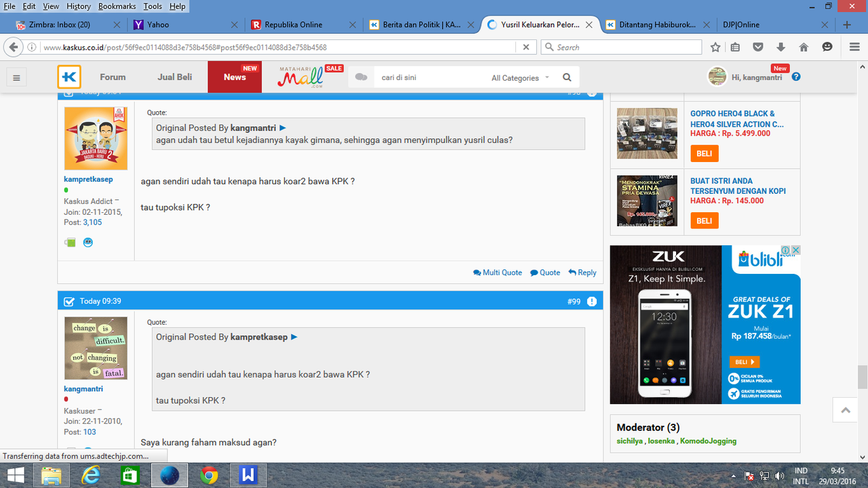Click the volume icon in system tray
Image resolution: width=868 pixels, height=488 pixels.
coord(780,476)
